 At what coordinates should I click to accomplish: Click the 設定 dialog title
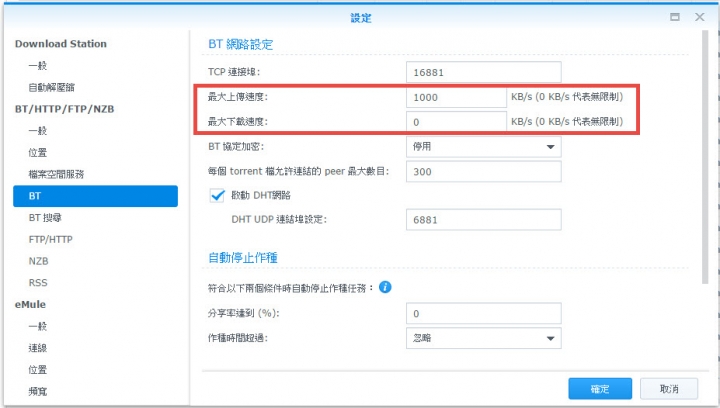361,18
